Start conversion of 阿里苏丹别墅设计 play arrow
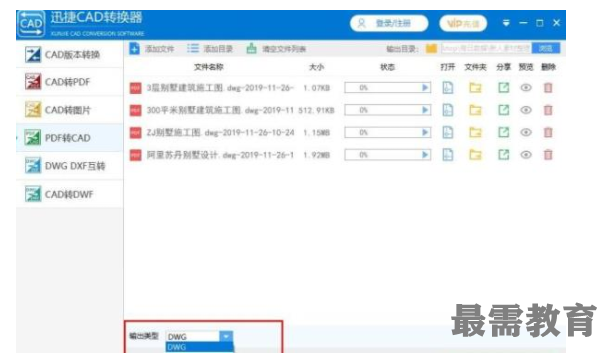The height and width of the screenshot is (360, 603). tap(425, 155)
